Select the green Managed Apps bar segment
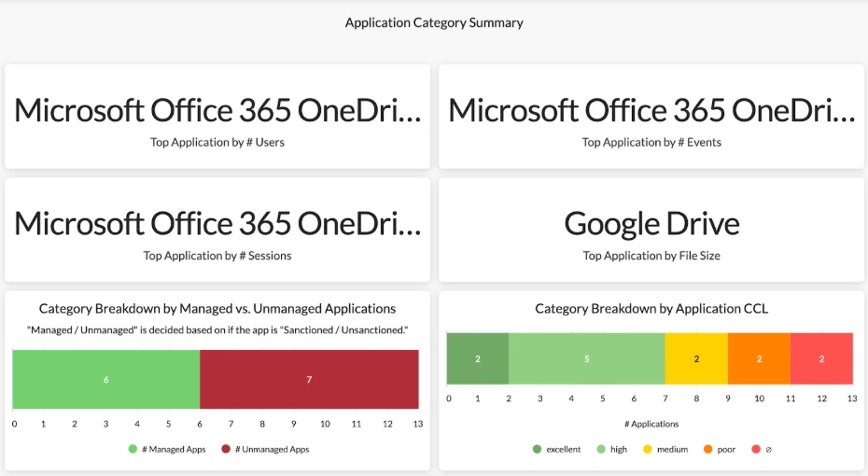The width and height of the screenshot is (868, 476). click(x=105, y=379)
